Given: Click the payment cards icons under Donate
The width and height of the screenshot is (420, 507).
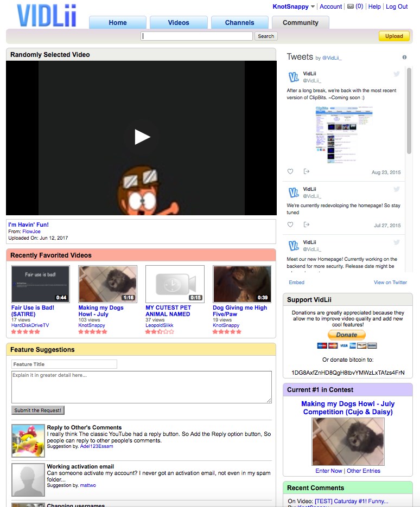Looking at the screenshot, I should [347, 345].
